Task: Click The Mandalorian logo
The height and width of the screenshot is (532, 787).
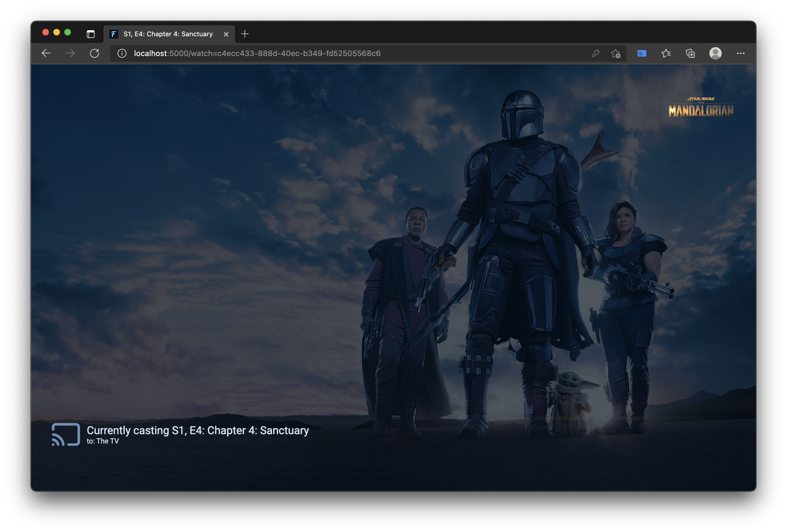Action: (701, 107)
